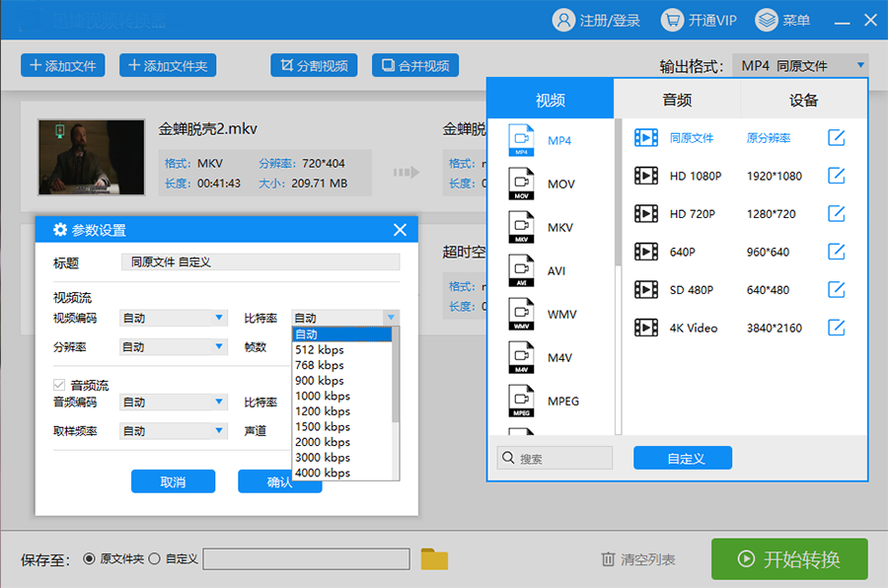Screen dimensions: 888x588
Task: Open the layered menu icon
Action: click(767, 21)
